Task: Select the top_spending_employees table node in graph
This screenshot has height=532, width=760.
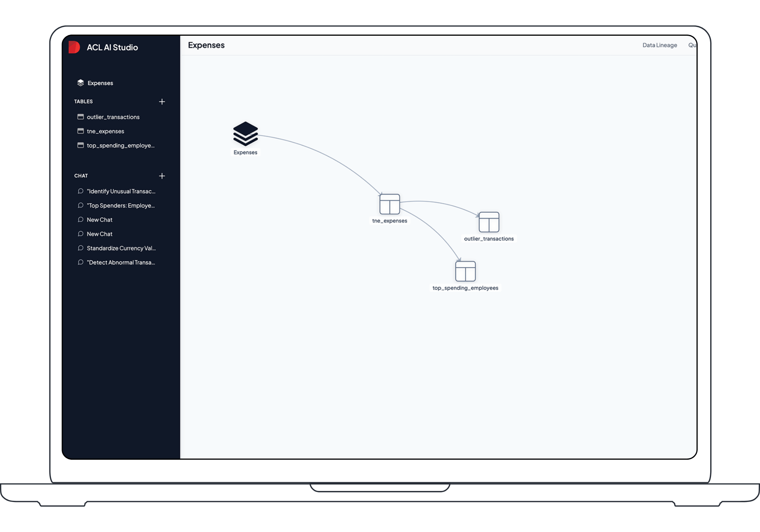Action: [x=465, y=271]
